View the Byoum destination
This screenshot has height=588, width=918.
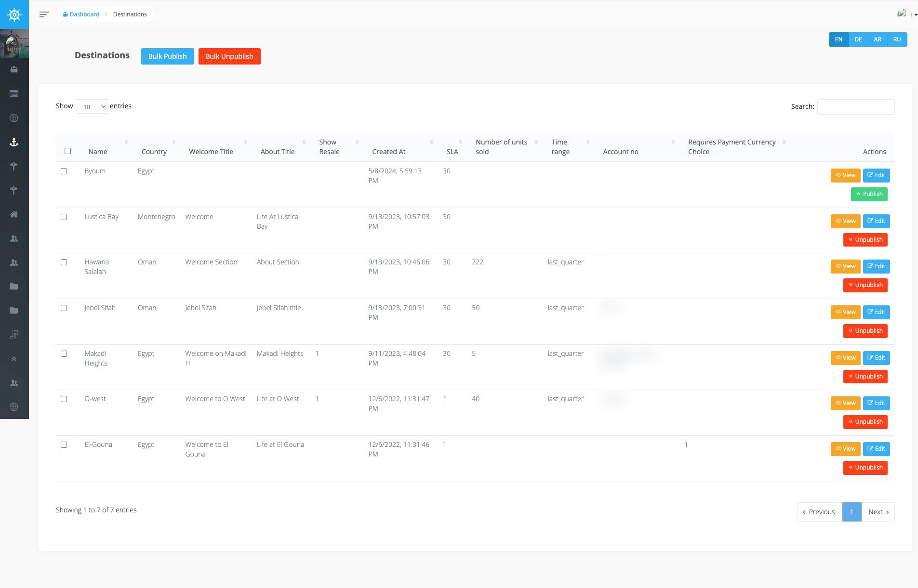[845, 175]
